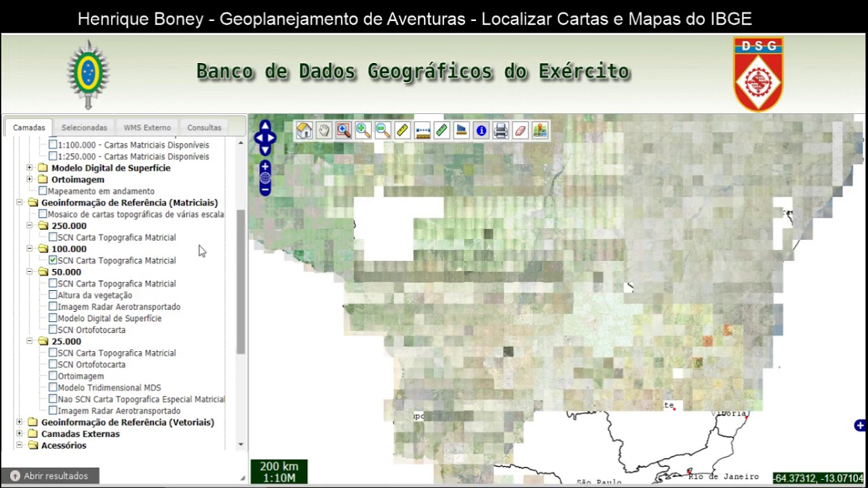This screenshot has height=488, width=868.
Task: Activate the blue information identify tool
Action: pyautogui.click(x=481, y=130)
